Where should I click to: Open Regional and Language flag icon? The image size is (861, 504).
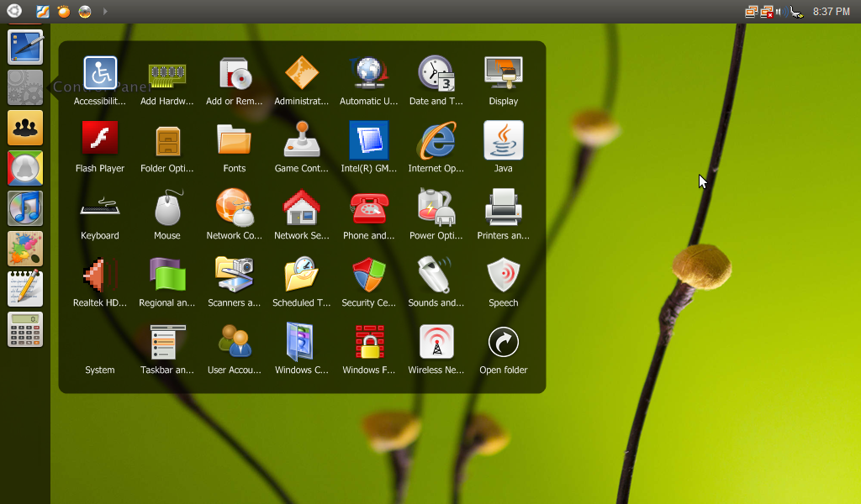pyautogui.click(x=167, y=274)
